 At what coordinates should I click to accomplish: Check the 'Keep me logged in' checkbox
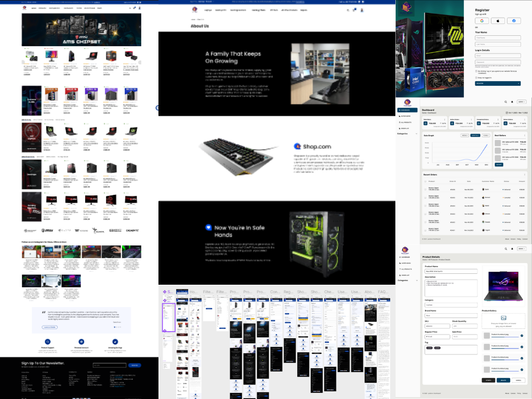476,77
